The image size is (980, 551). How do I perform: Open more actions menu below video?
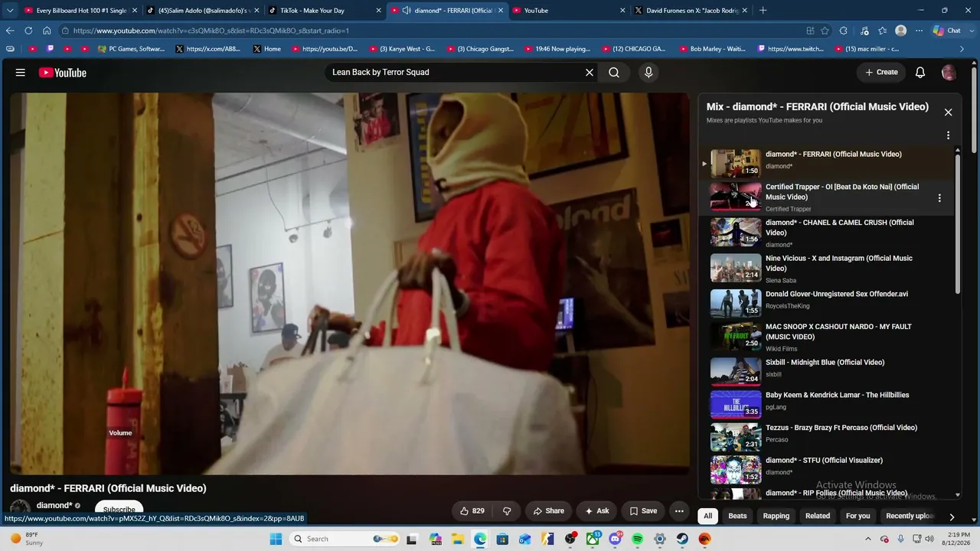[x=679, y=511]
